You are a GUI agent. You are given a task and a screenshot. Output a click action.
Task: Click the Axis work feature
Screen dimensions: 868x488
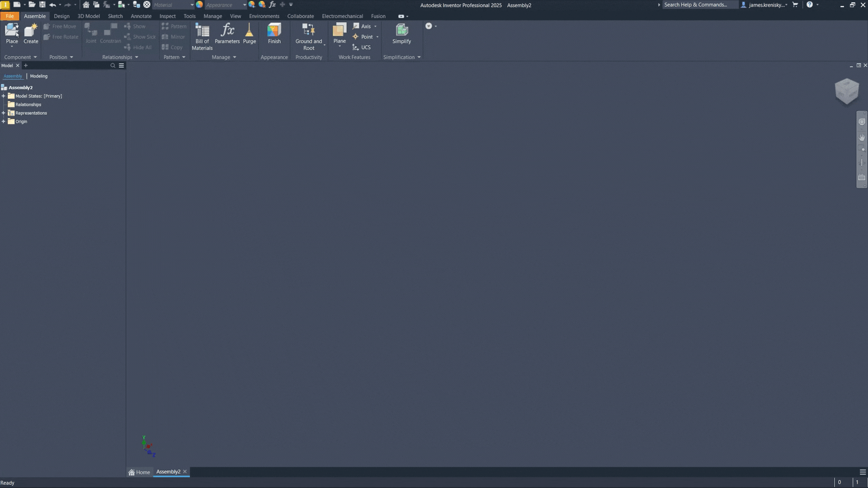coord(362,26)
